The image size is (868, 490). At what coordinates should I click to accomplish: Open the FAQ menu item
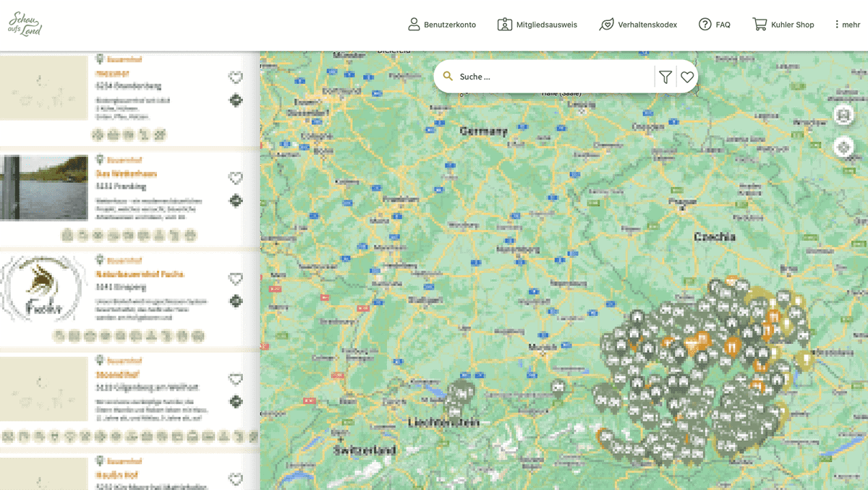click(715, 24)
